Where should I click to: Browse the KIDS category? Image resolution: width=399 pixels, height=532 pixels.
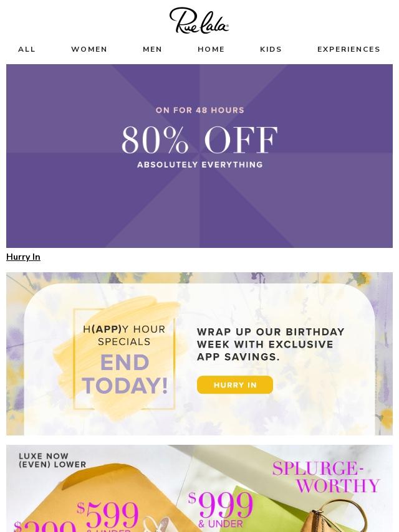(271, 49)
